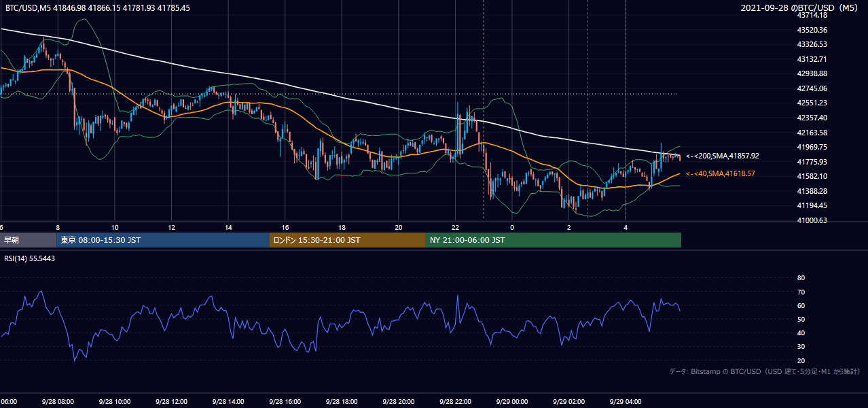Click time axis label 9/28 22:00
This screenshot has height=408, width=868.
[x=455, y=401]
